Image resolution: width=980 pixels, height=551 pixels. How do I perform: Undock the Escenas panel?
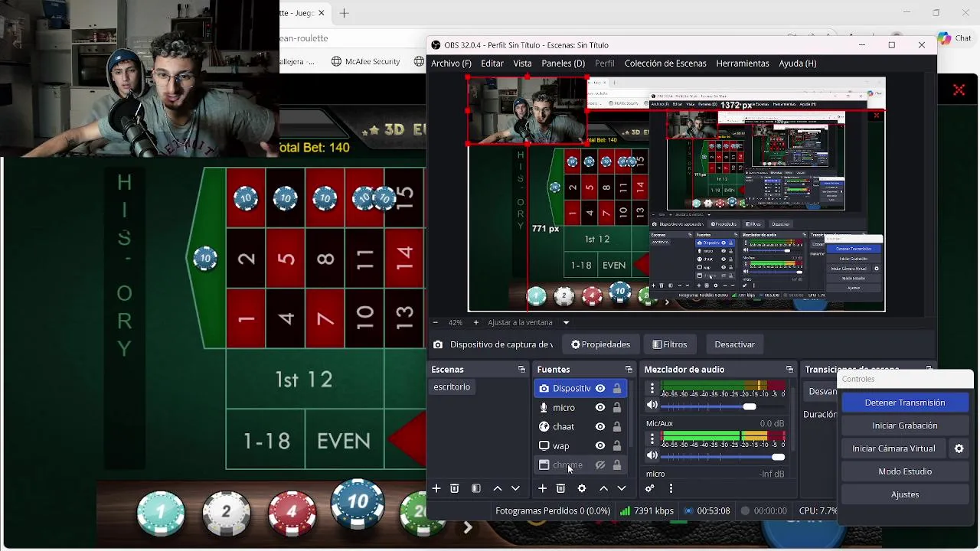(x=521, y=370)
